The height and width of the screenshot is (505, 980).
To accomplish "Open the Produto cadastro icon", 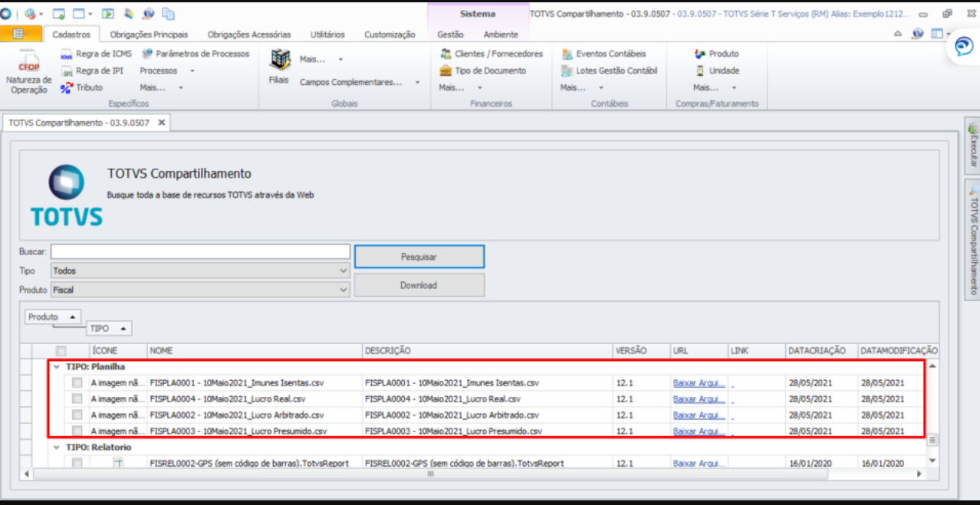I will tap(699, 54).
